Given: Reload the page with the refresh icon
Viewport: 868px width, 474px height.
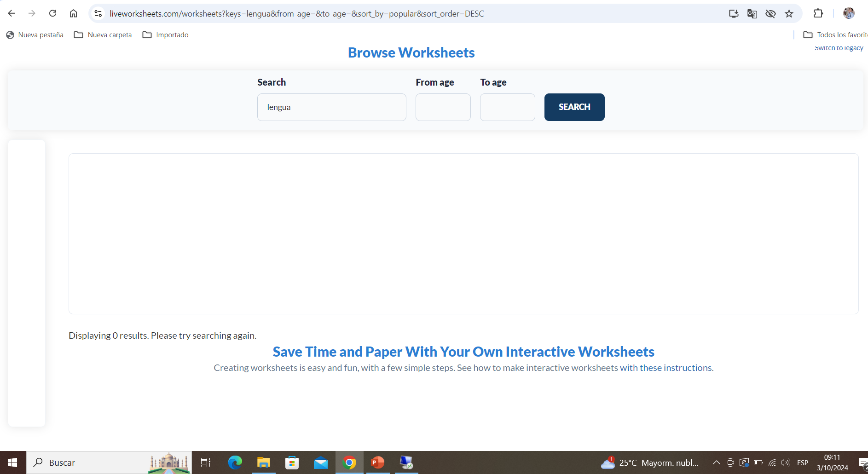Looking at the screenshot, I should pyautogui.click(x=53, y=13).
